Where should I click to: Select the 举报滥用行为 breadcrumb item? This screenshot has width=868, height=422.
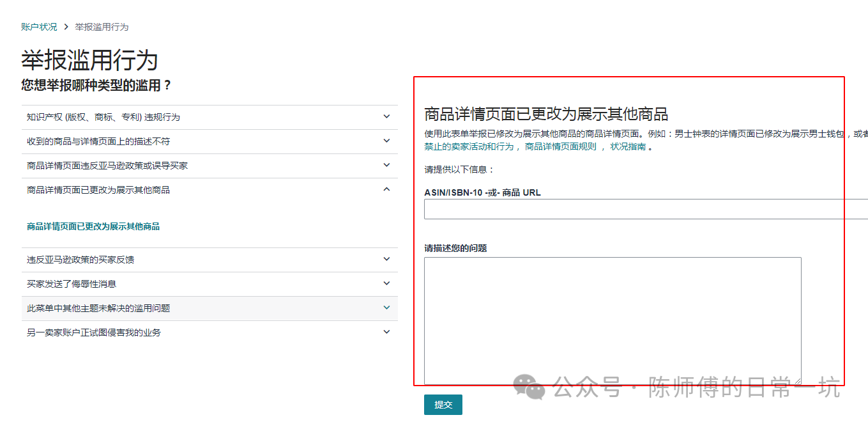pos(101,27)
